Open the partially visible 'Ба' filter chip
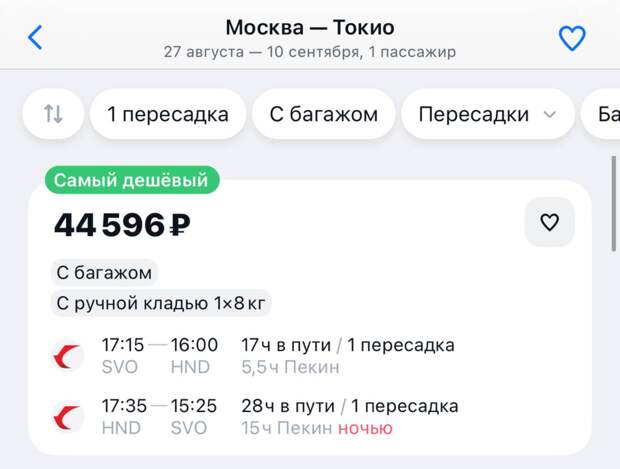 [601, 114]
